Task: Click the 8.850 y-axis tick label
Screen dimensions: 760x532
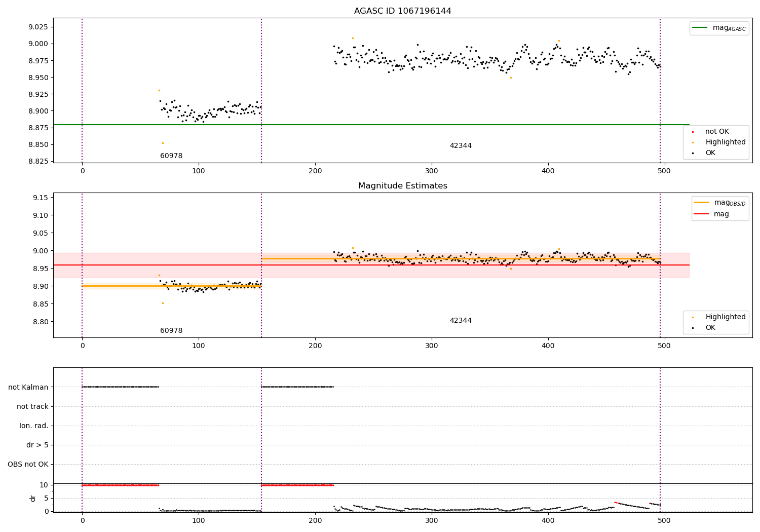Action: click(x=38, y=145)
